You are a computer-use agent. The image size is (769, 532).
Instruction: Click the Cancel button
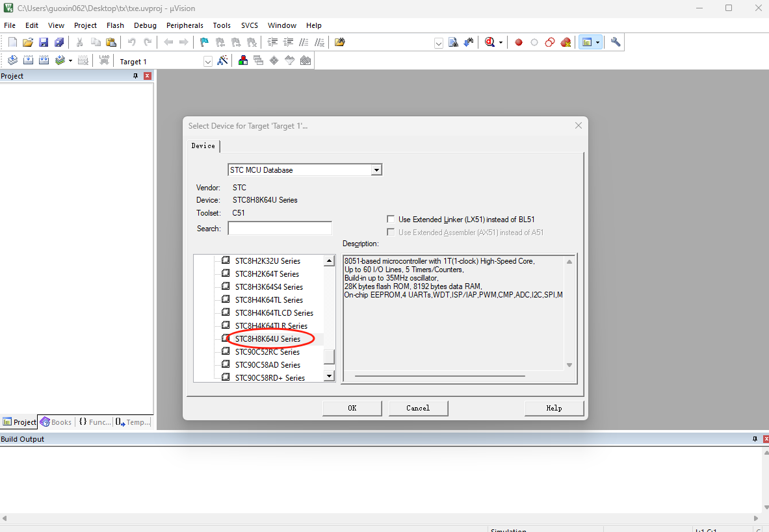418,408
